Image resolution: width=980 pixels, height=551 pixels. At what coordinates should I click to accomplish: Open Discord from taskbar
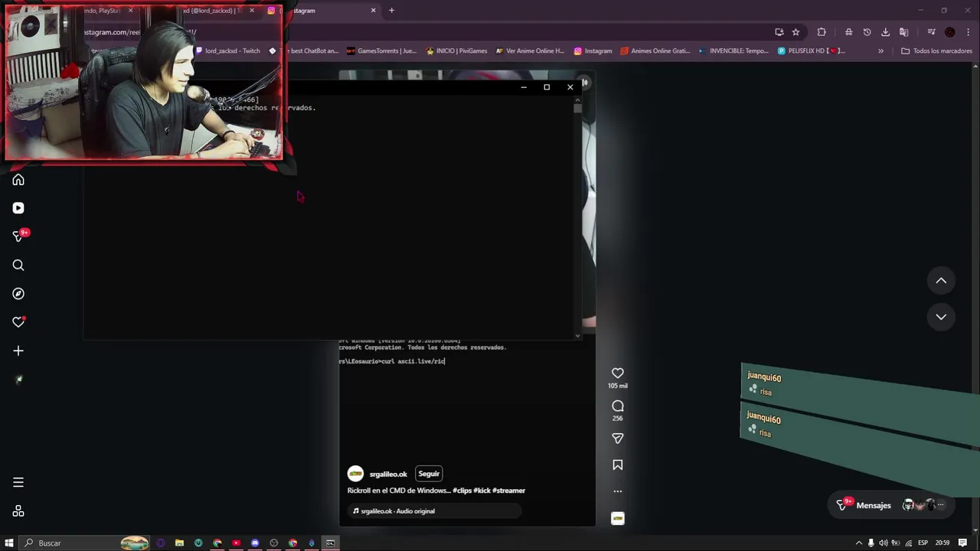tap(255, 543)
